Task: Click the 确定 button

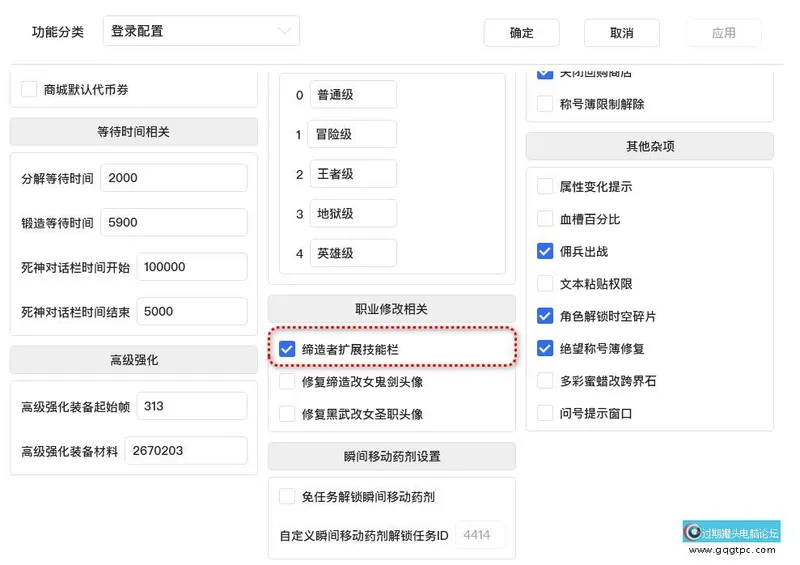Action: (x=521, y=33)
